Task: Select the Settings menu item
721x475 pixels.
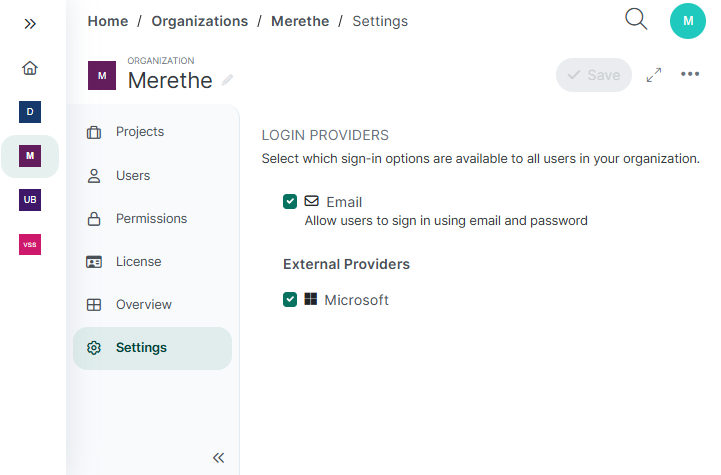Action: (x=153, y=348)
